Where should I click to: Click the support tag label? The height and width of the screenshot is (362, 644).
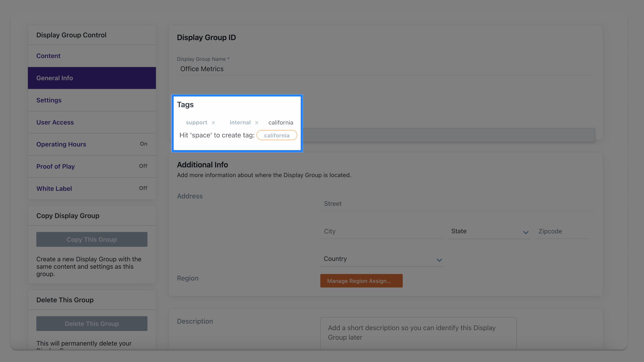196,122
